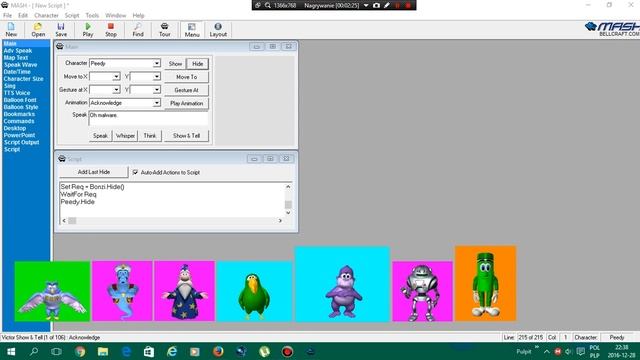
Task: Click script vertical scrollbar down arrow
Action: coord(288,212)
